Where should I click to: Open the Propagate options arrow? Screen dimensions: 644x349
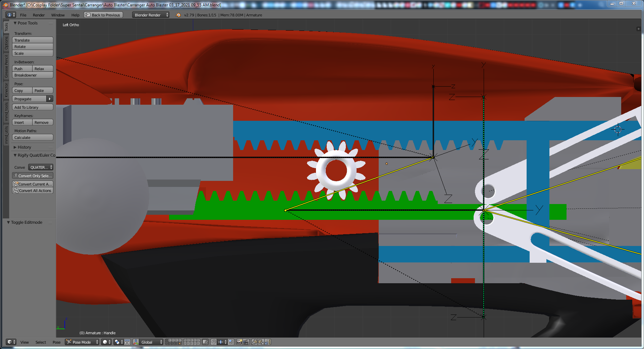point(50,99)
